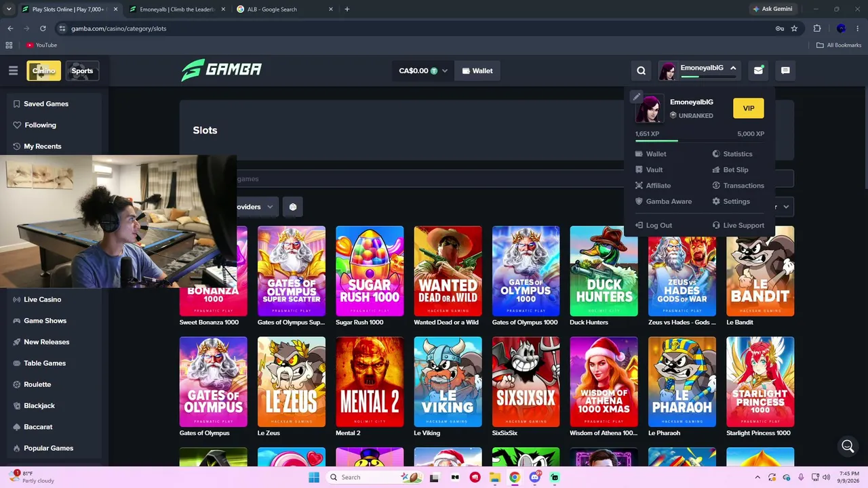Open Wanted Dead or a Wild thumbnail
This screenshot has height=488, width=868.
tap(448, 271)
